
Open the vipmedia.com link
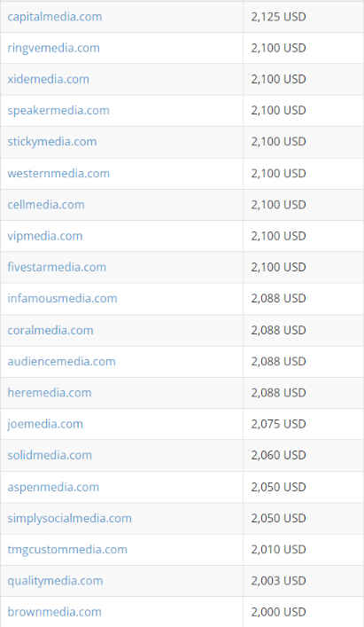pos(44,236)
